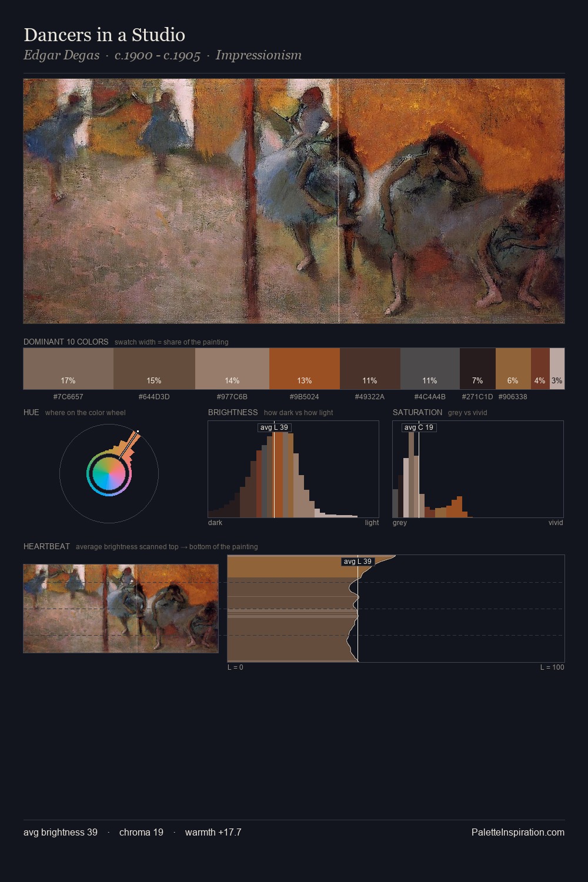Click the 'light' brightness axis label
The height and width of the screenshot is (882, 588).
[x=372, y=523]
